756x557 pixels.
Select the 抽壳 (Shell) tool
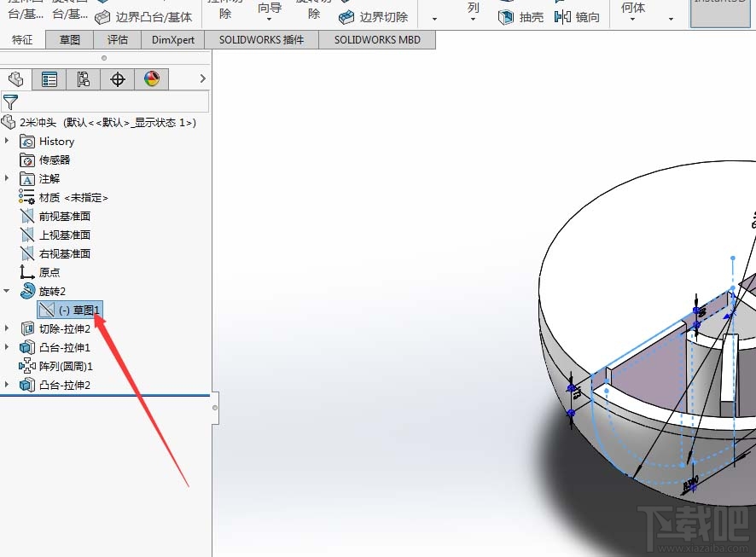click(x=521, y=16)
